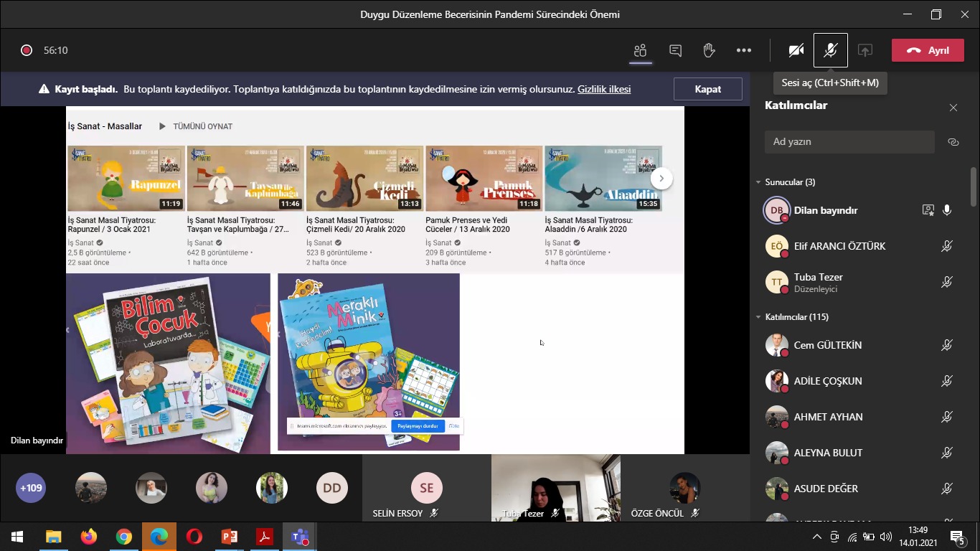Turn on the camera

tap(796, 50)
